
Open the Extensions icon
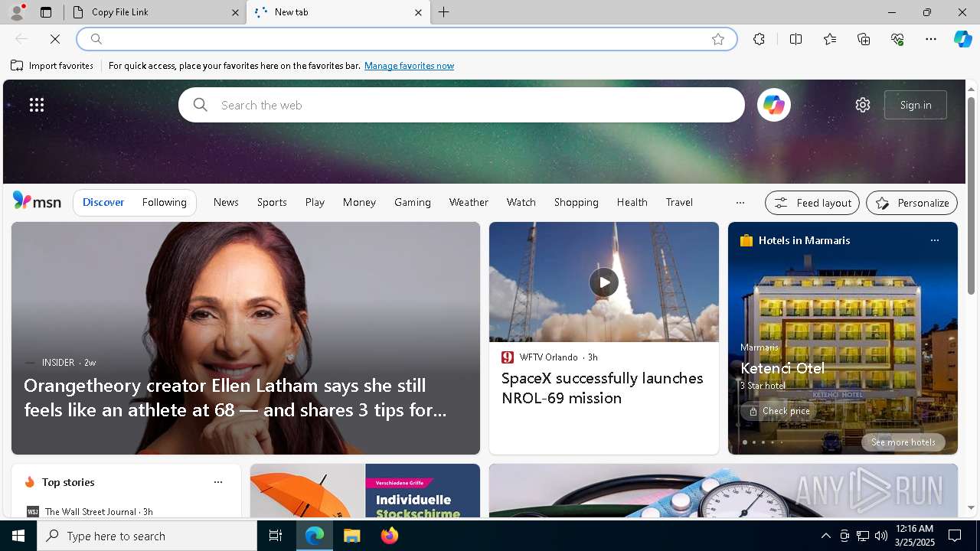click(759, 39)
